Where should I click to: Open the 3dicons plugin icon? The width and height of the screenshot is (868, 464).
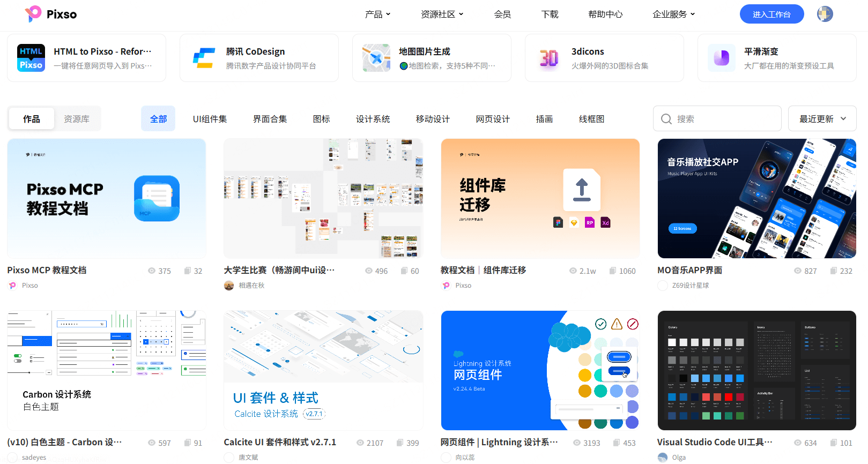549,58
